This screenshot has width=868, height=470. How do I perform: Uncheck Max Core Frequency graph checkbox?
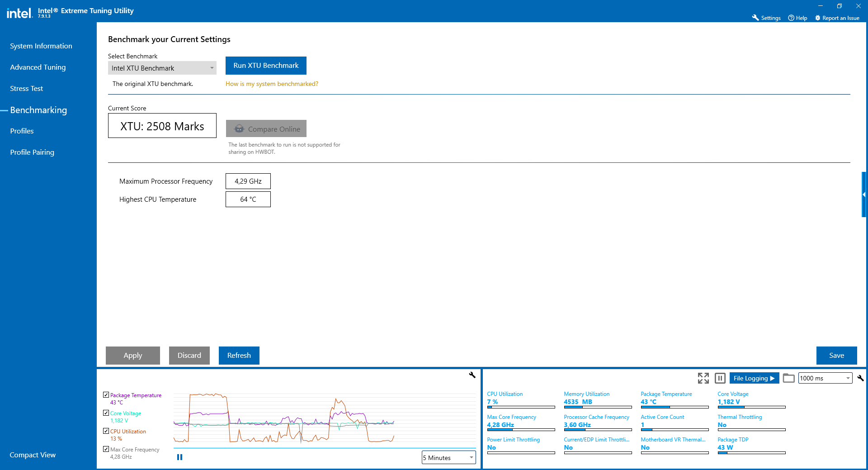pos(106,449)
